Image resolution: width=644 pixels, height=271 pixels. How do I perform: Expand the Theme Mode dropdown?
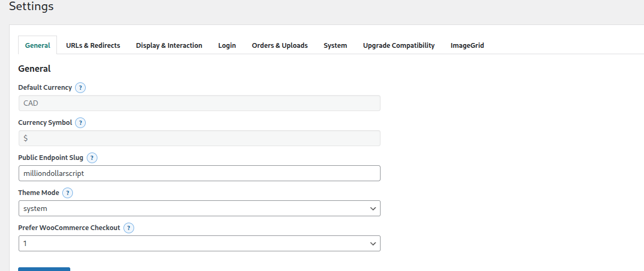tap(199, 209)
